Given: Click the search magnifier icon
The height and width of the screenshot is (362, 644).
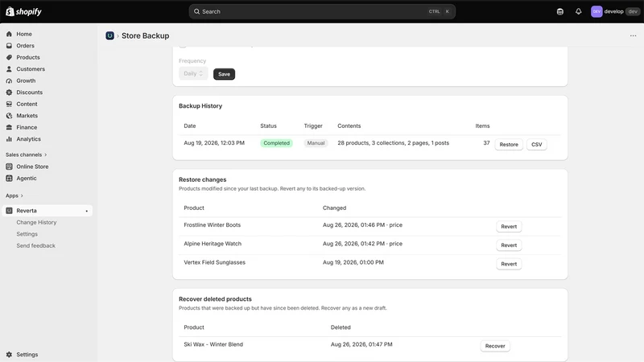Looking at the screenshot, I should pos(196,11).
